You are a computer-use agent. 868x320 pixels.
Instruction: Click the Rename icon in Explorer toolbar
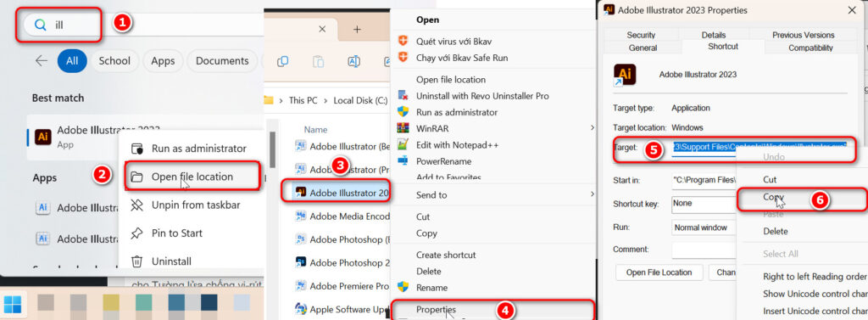(353, 61)
